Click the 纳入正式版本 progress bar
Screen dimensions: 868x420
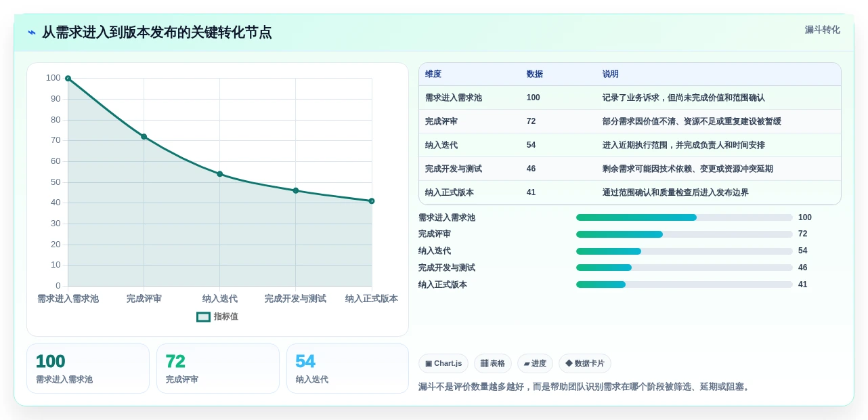(684, 285)
